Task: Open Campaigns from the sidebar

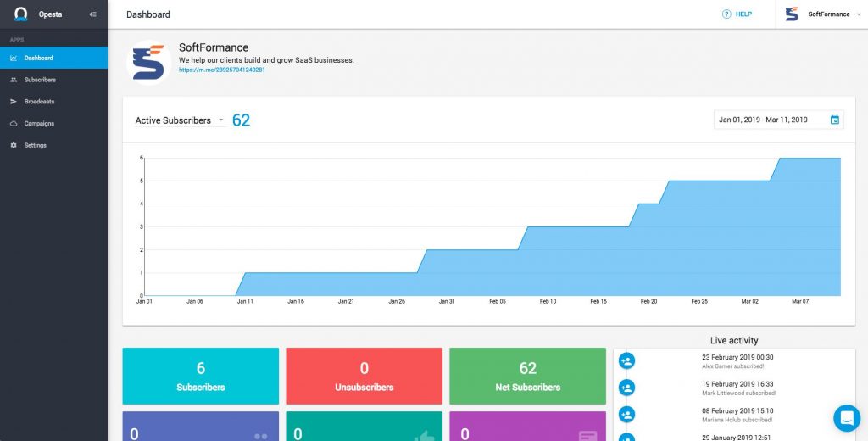Action: coord(39,124)
